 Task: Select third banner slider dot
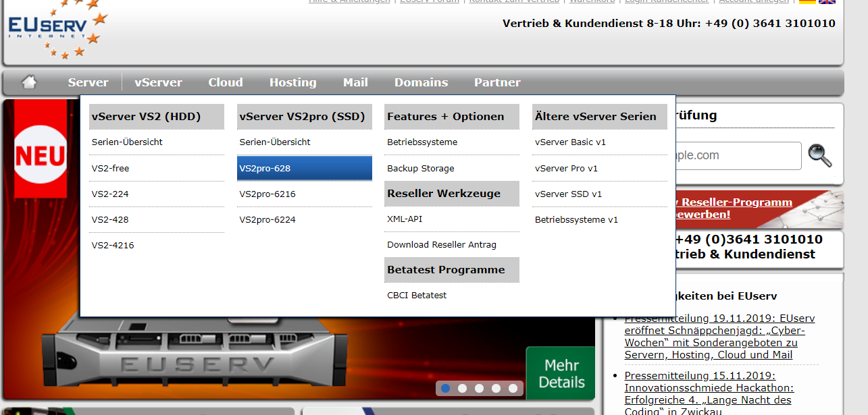[x=479, y=388]
